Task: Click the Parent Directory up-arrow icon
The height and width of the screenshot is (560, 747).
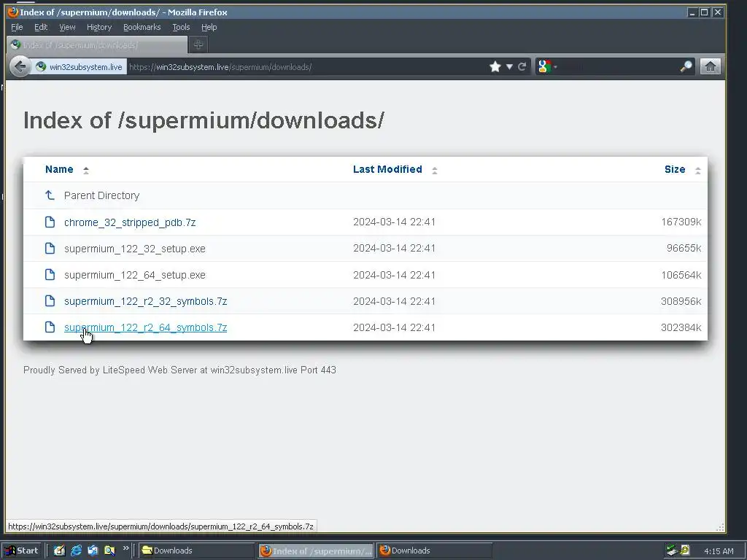Action: click(x=50, y=195)
